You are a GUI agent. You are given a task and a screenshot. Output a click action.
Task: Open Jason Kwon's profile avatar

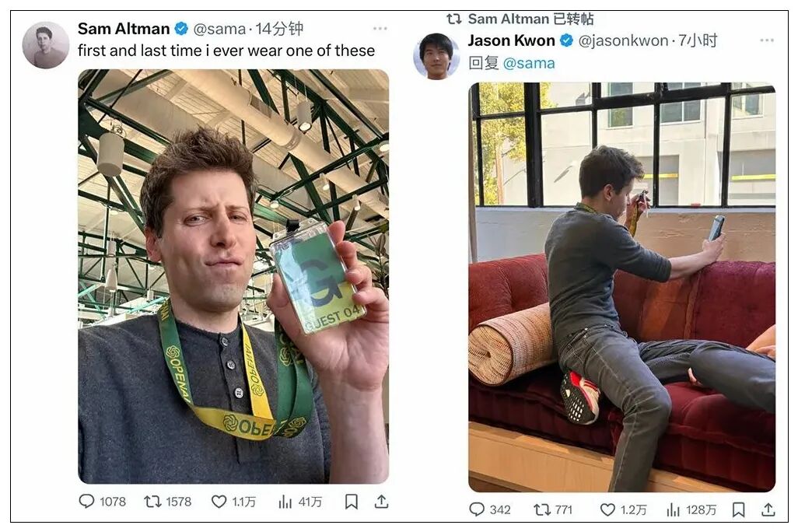click(436, 56)
